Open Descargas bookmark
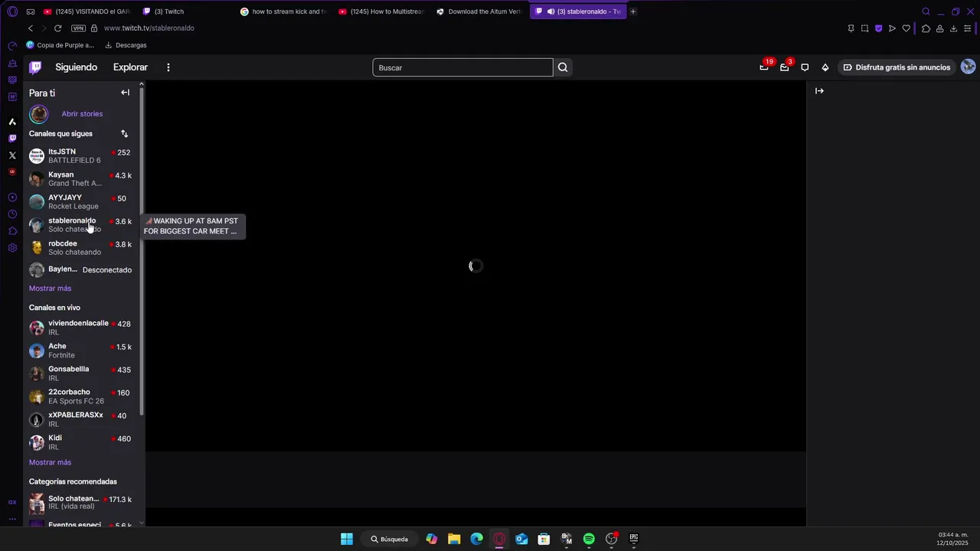 pyautogui.click(x=126, y=45)
